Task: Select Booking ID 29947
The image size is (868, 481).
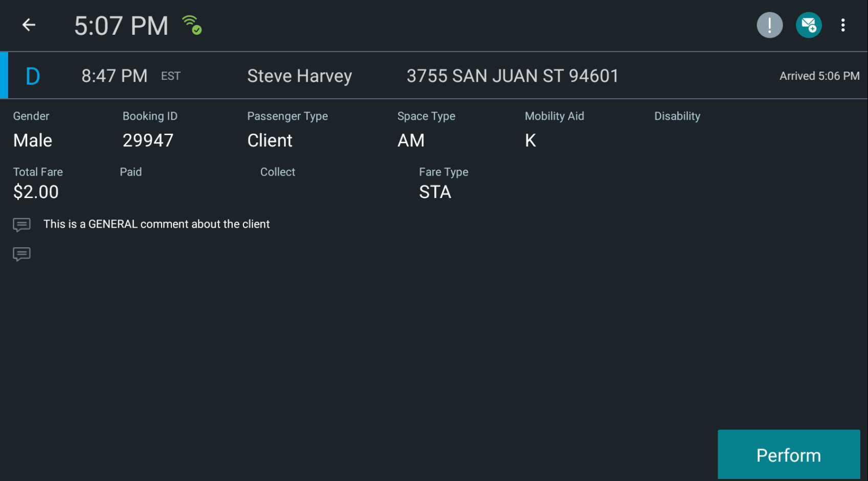Action: tap(148, 140)
